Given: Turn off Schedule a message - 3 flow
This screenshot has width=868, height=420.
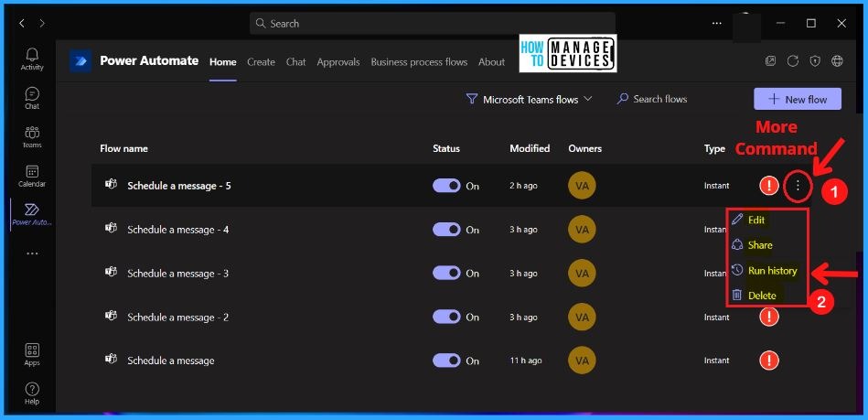Looking at the screenshot, I should pos(446,274).
